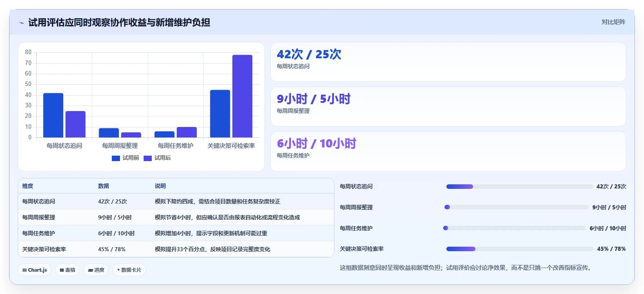Select the 进度 chip

(x=96, y=270)
